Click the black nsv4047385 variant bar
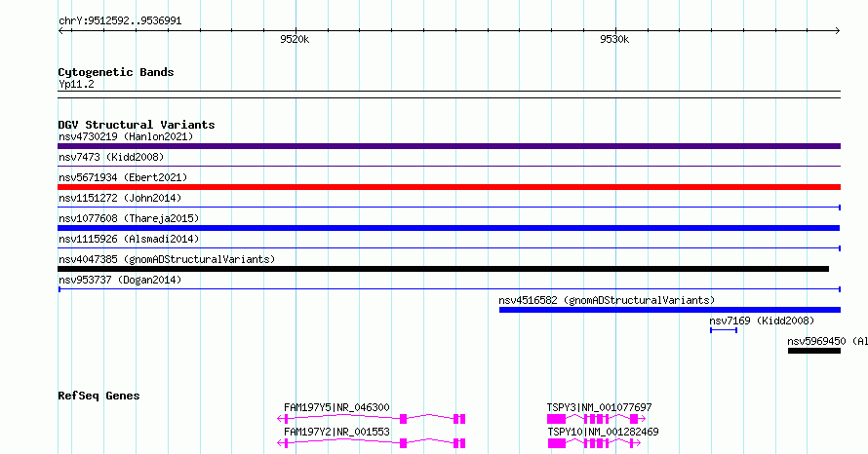 [x=444, y=269]
